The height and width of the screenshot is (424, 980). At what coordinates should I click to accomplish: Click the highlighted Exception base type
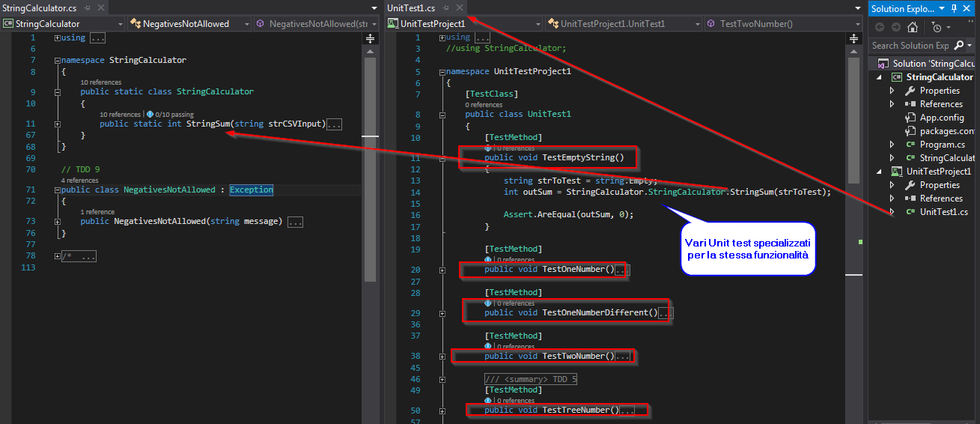pos(252,190)
